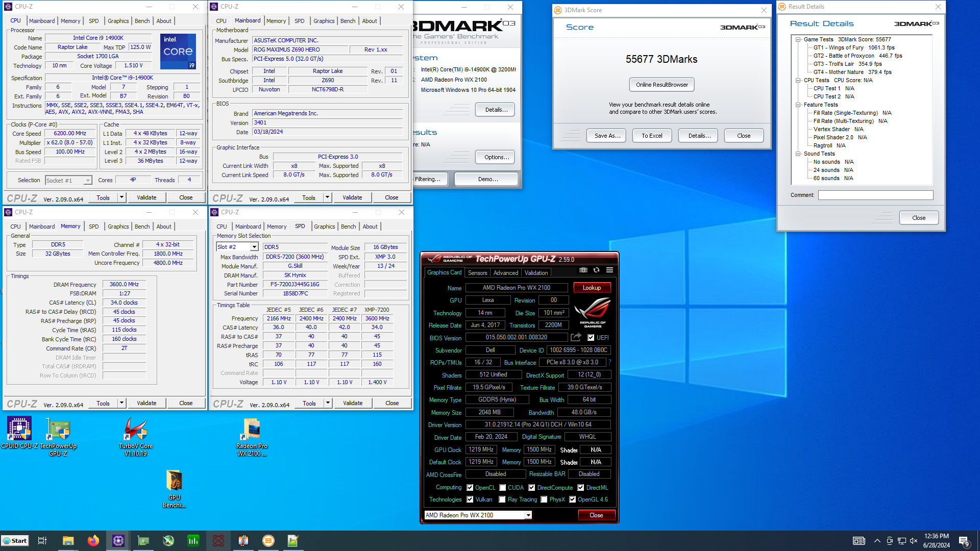Click the BIOS Version export arrow icon

576,337
